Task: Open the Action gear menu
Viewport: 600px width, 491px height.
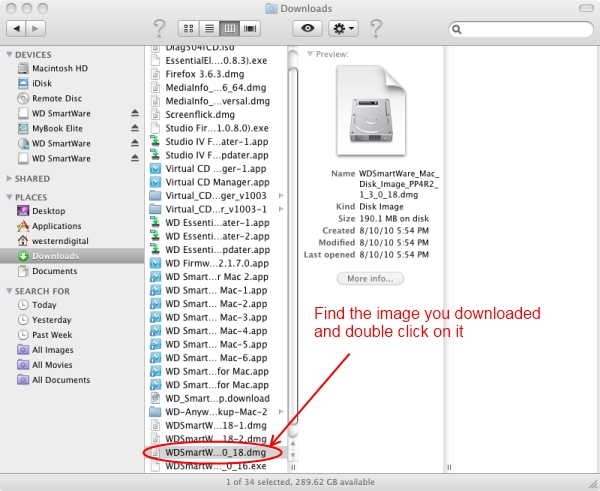Action: [343, 28]
